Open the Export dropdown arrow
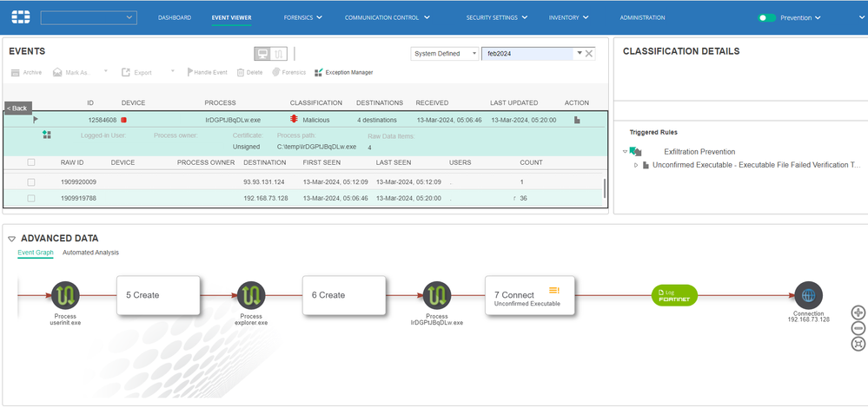The width and height of the screenshot is (868, 408). (172, 71)
